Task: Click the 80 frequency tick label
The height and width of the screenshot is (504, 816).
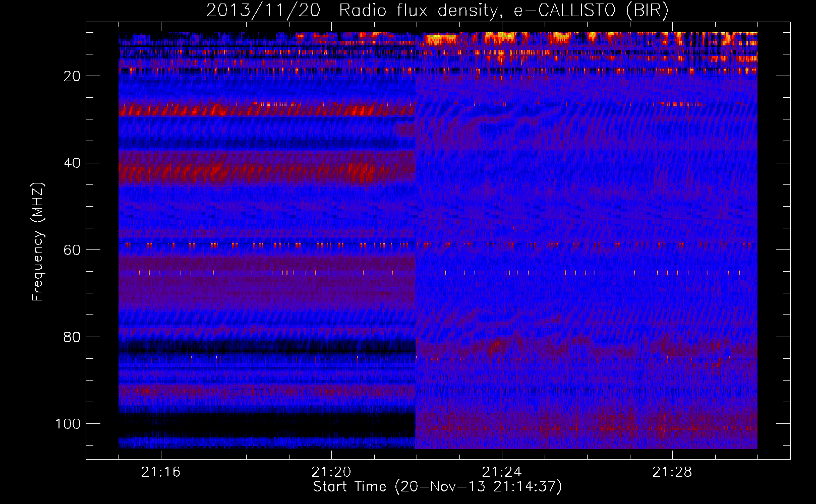Action: tap(73, 337)
